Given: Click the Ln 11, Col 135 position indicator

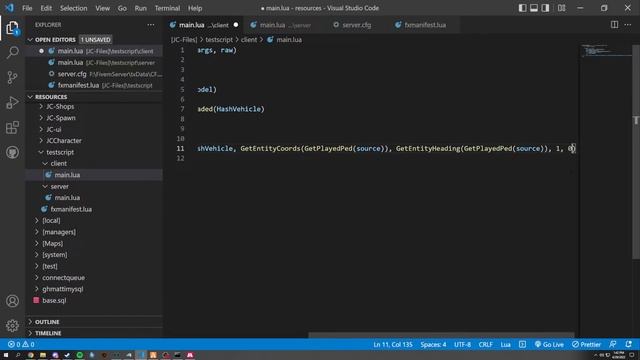Looking at the screenshot, I should pyautogui.click(x=393, y=344).
